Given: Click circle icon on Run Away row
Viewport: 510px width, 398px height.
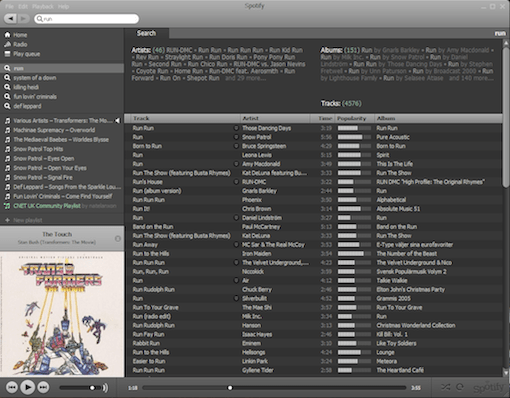Looking at the screenshot, I should pos(236,245).
